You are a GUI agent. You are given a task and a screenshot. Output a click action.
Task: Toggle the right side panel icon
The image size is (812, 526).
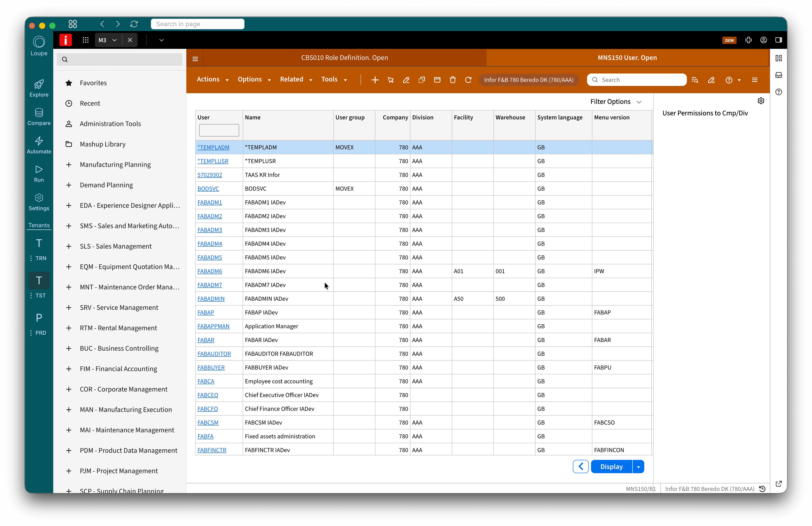point(778,40)
